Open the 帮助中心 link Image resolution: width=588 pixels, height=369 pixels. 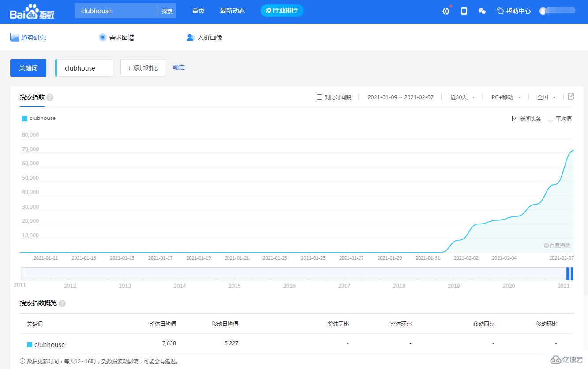[518, 11]
